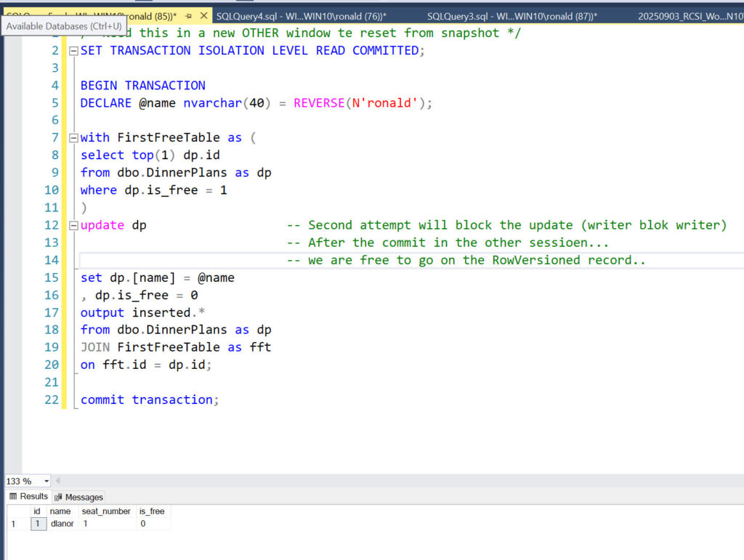Screen dimensions: 744x560
Task: Select the id column header
Action: point(37,511)
